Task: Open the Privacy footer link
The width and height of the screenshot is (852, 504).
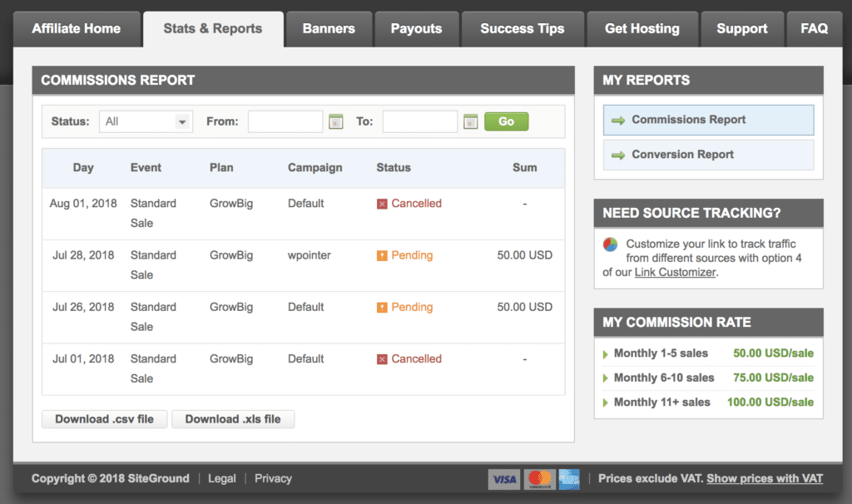Action: pyautogui.click(x=273, y=478)
